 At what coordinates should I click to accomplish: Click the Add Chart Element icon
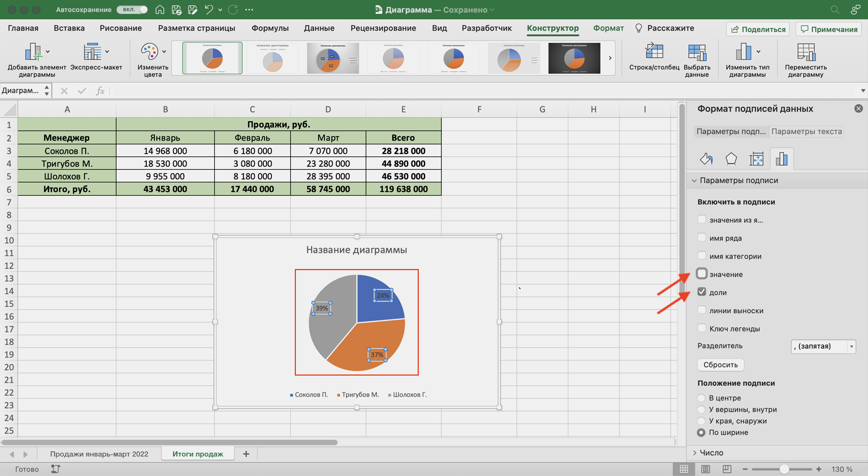(34, 53)
